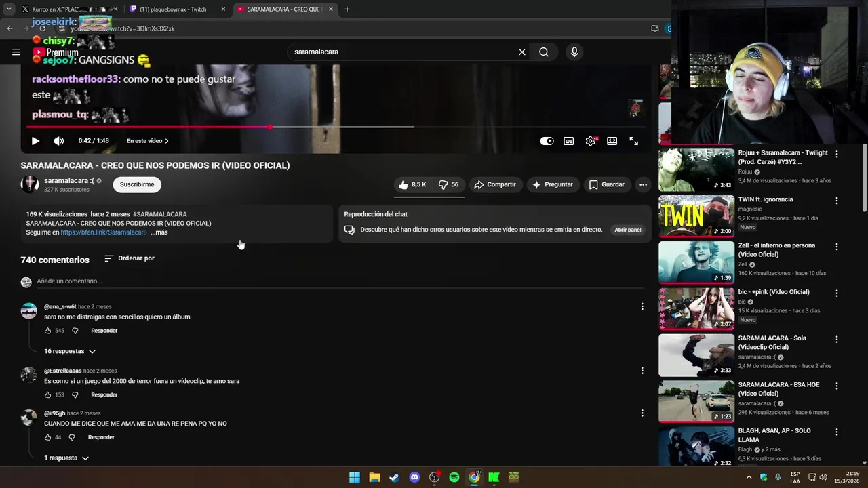Subscribe with the Suscribirme button

click(x=137, y=184)
